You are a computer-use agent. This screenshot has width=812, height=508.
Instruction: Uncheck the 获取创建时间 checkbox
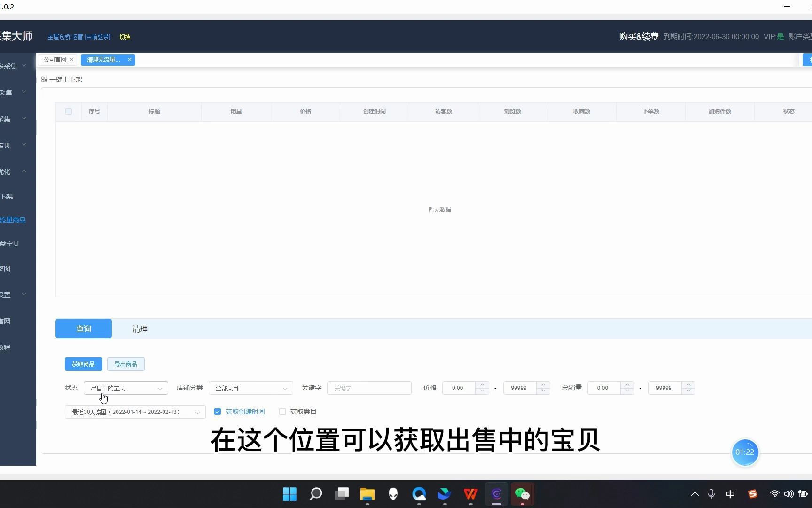click(218, 412)
